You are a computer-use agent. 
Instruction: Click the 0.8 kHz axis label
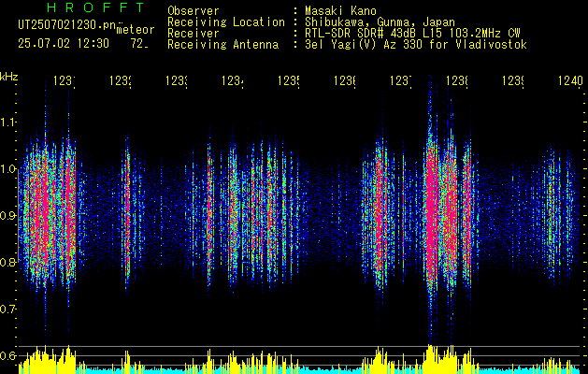7,262
